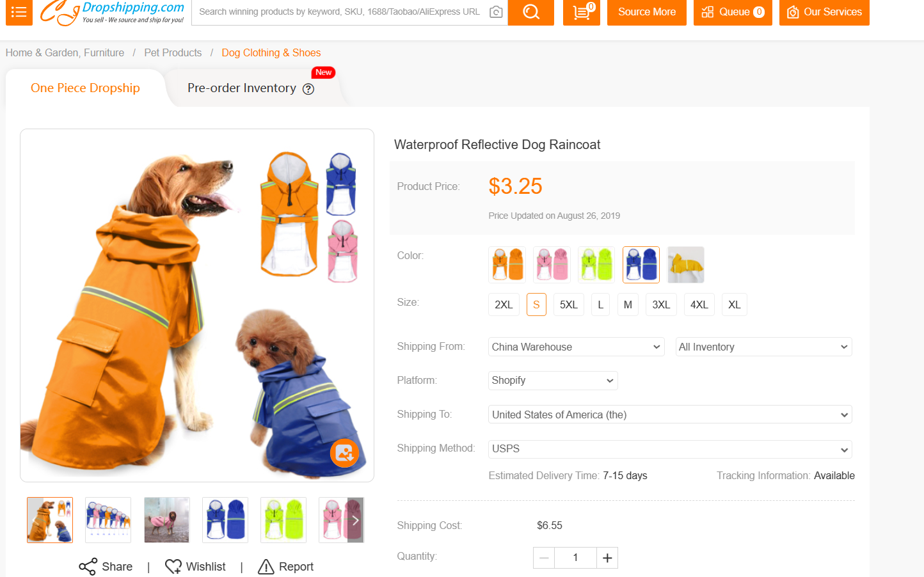Viewport: 924px width, 577px height.
Task: Open the Platform Shopify dropdown
Action: (x=553, y=381)
